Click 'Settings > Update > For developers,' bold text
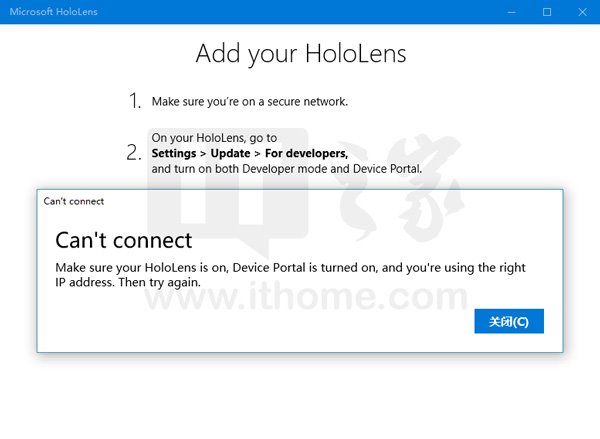 [x=249, y=153]
